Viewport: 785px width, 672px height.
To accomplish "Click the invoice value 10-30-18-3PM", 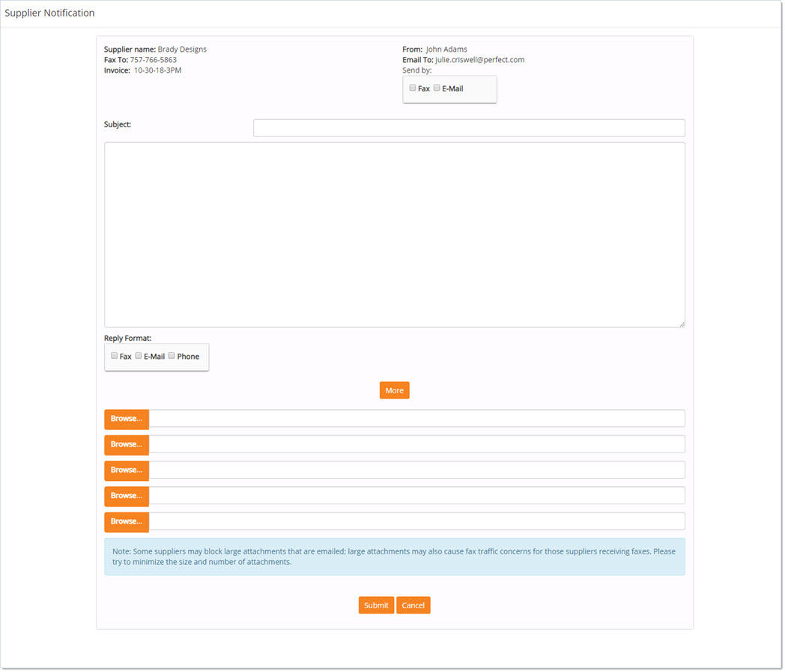I will click(x=157, y=70).
